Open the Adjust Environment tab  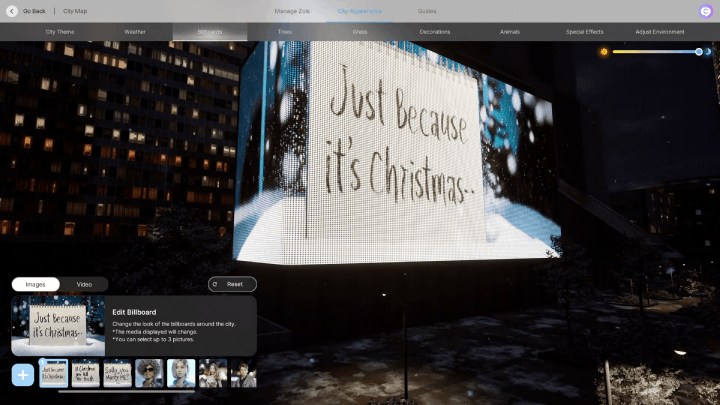(660, 32)
